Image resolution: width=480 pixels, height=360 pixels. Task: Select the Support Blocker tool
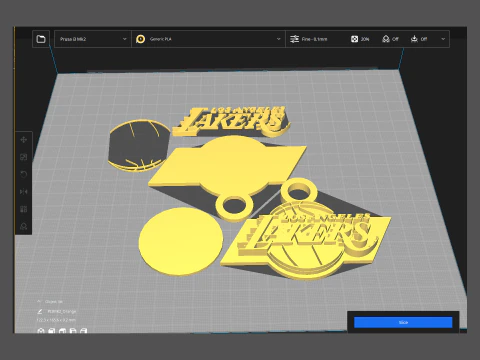point(24,226)
